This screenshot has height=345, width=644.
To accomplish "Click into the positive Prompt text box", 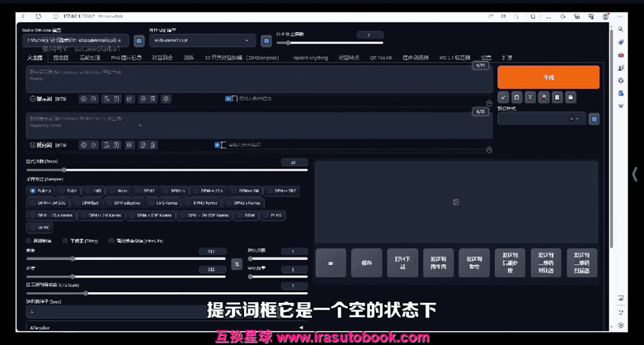I will click(x=260, y=79).
